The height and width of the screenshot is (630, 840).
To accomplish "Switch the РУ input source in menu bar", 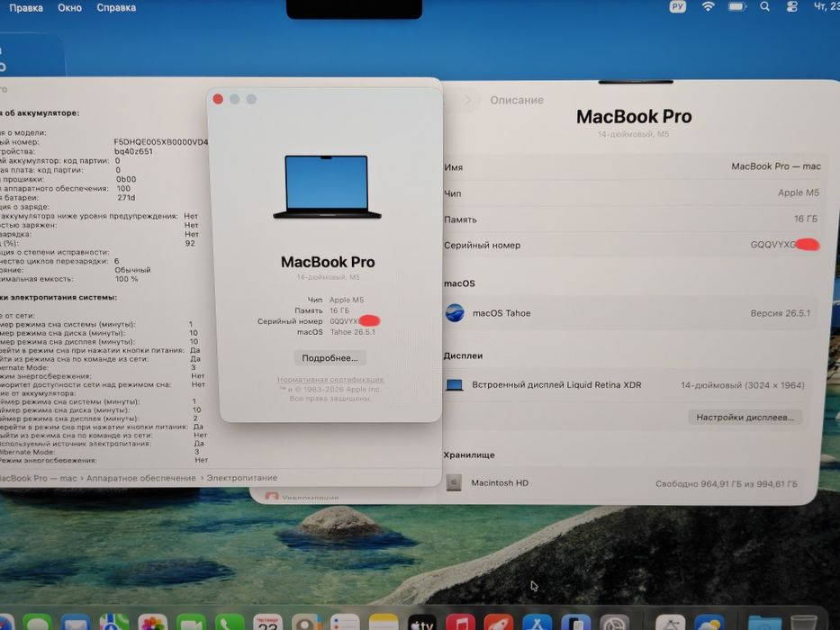I will tap(678, 7).
